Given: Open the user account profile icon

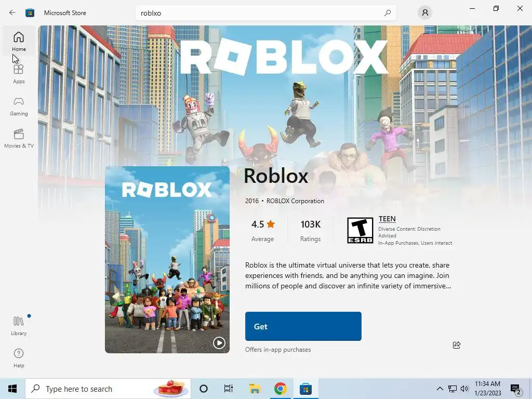Looking at the screenshot, I should [x=425, y=13].
